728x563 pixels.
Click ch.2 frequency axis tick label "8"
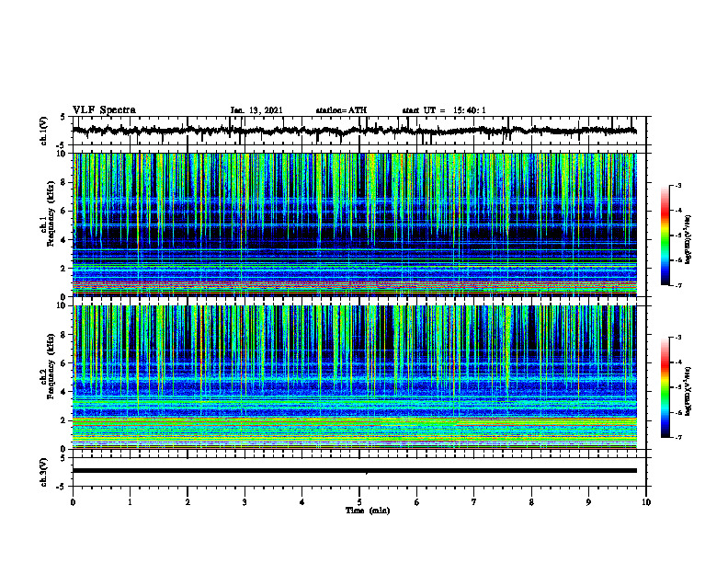63,335
